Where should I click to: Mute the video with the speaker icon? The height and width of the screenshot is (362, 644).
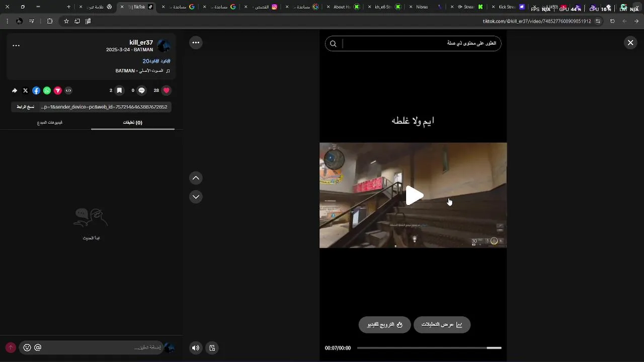196,347
